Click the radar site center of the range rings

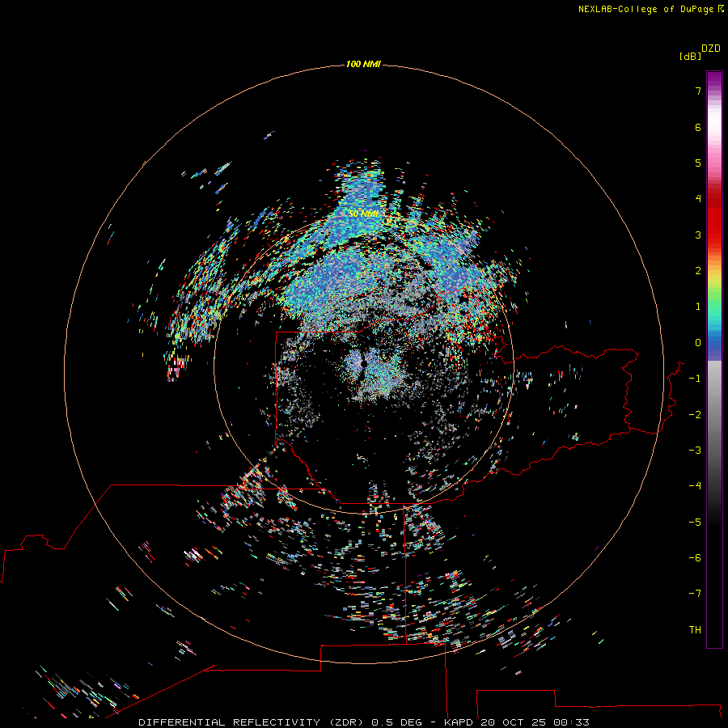363,365
